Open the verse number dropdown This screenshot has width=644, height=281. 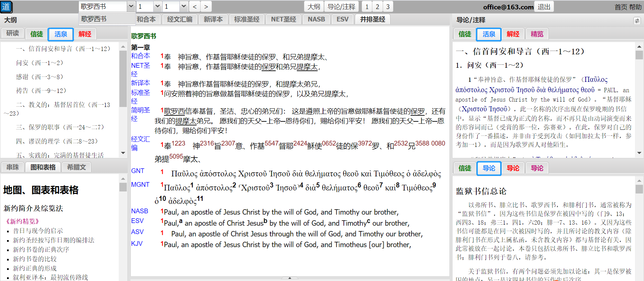183,7
